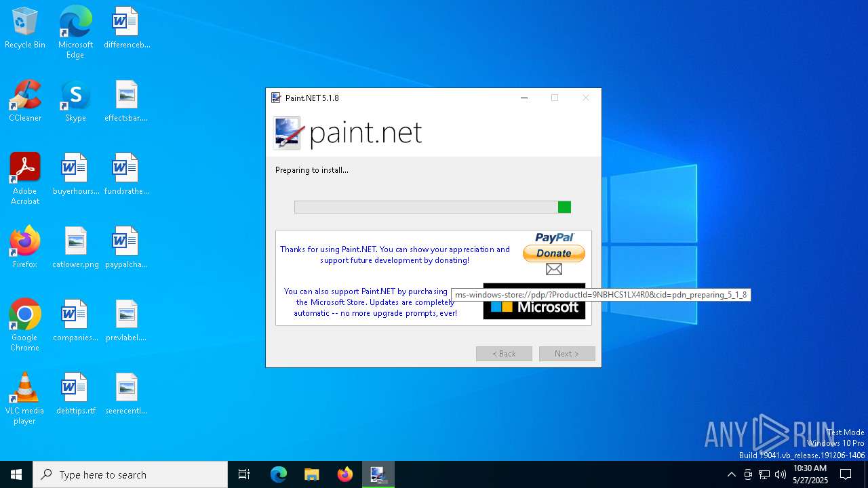Open Edge from the taskbar

tap(279, 474)
